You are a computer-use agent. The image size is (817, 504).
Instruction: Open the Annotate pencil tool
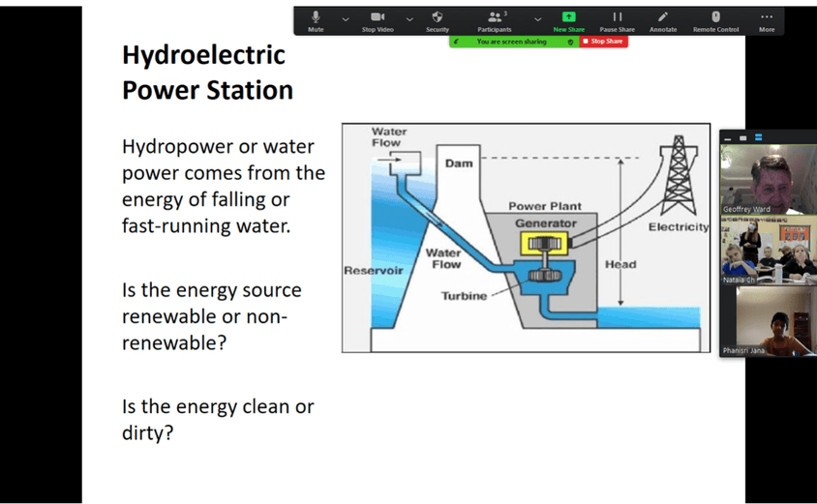[x=663, y=19]
